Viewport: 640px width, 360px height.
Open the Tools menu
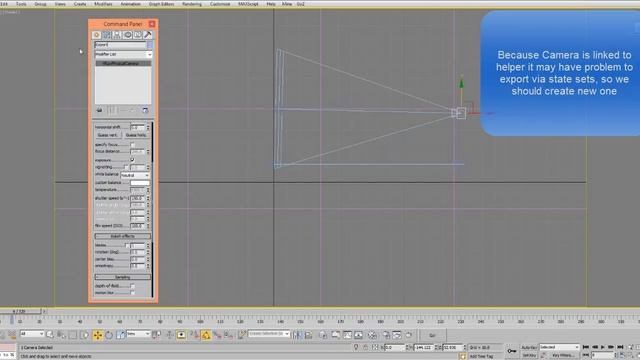coord(21,4)
